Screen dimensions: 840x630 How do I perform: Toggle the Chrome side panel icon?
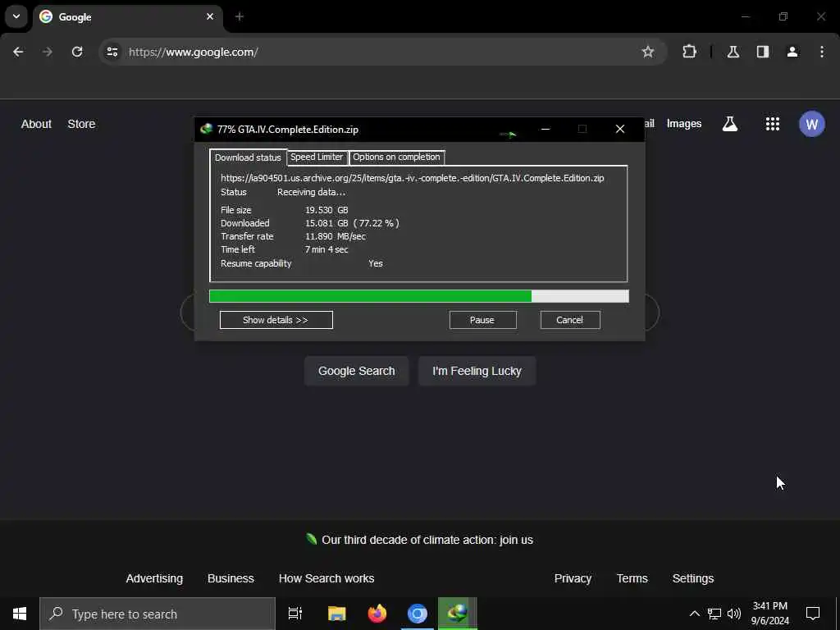click(x=763, y=52)
